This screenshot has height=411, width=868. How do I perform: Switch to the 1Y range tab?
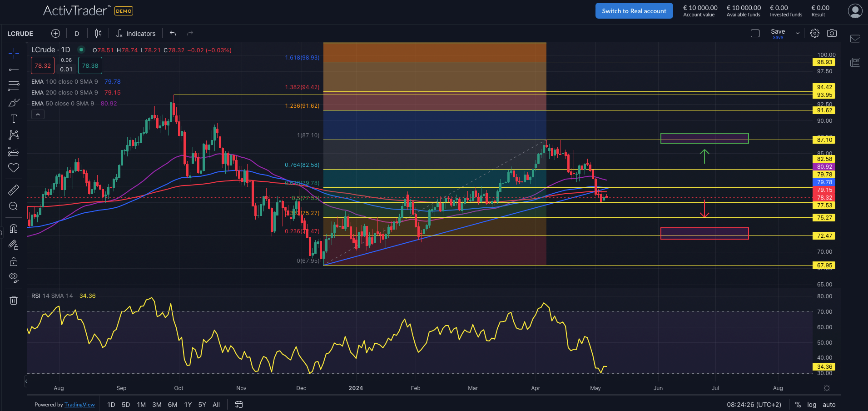click(x=188, y=404)
